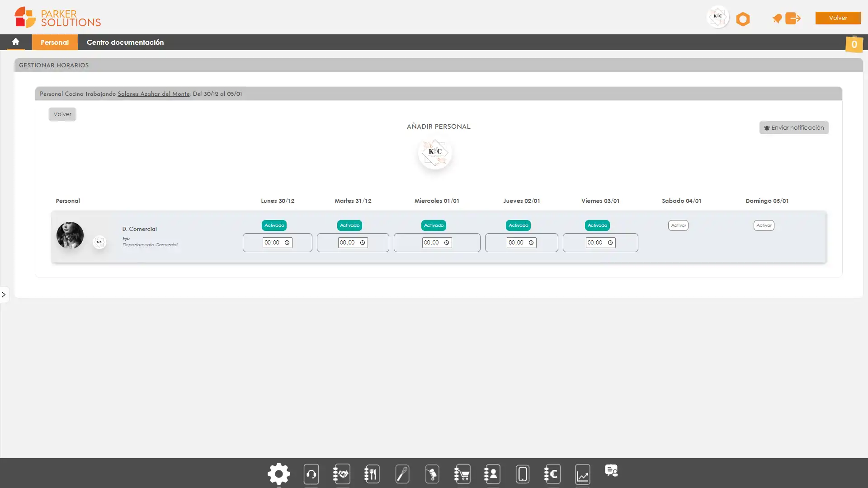The height and width of the screenshot is (488, 868).
Task: Open the analytics chart icon
Action: coord(582,474)
